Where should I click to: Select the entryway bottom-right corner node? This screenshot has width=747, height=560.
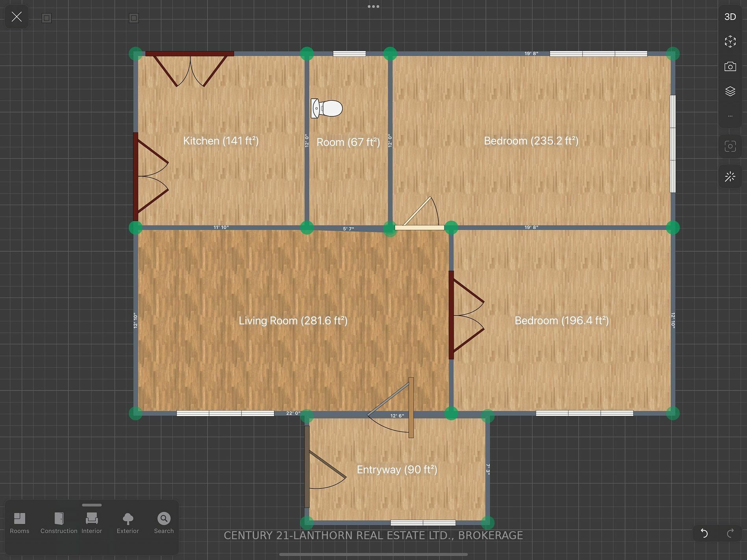[487, 523]
